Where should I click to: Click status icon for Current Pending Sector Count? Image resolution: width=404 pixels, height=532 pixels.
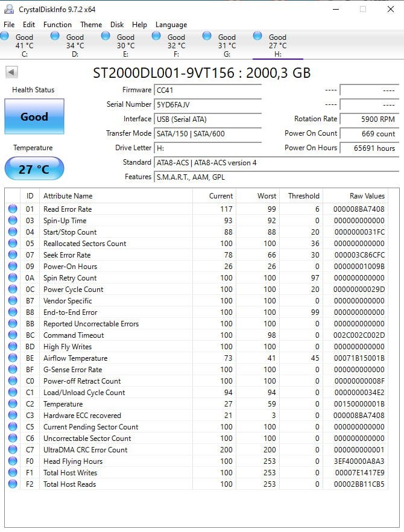13,427
